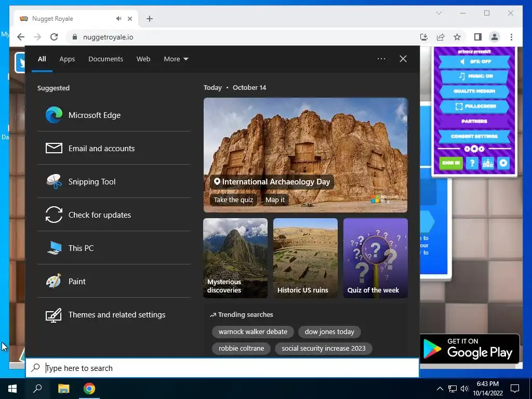The height and width of the screenshot is (399, 532).
Task: Open Themes and related settings
Action: pyautogui.click(x=114, y=314)
